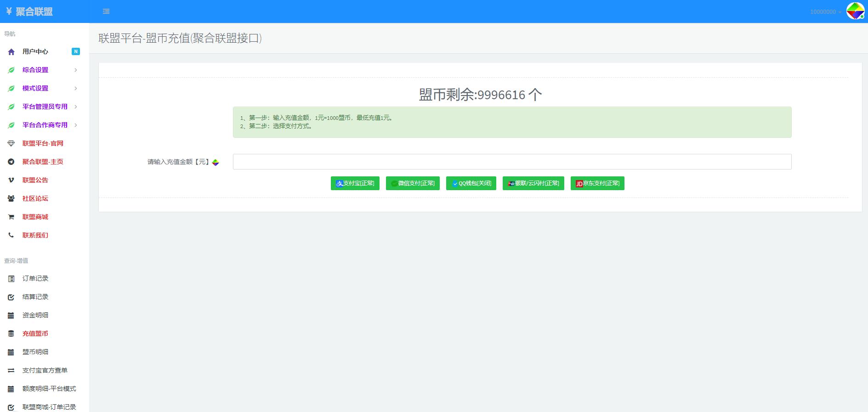This screenshot has width=868, height=412.
Task: Open 结算记录 in sidebar
Action: 35,297
